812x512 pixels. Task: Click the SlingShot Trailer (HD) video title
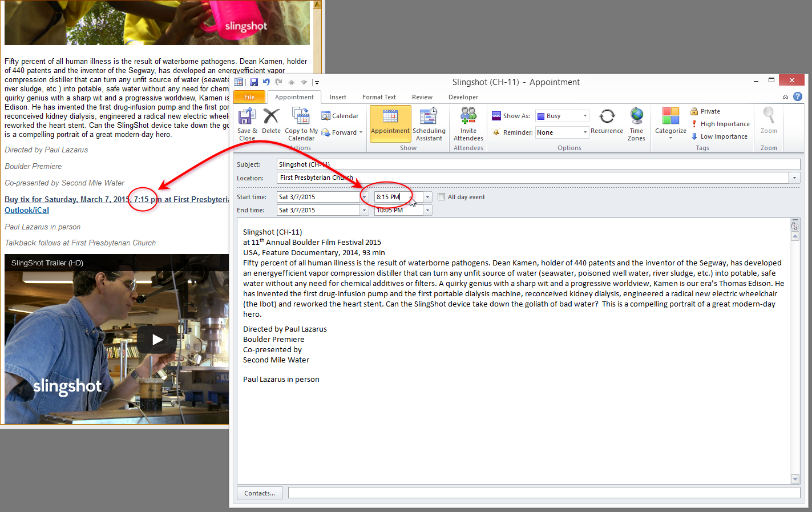tap(47, 263)
